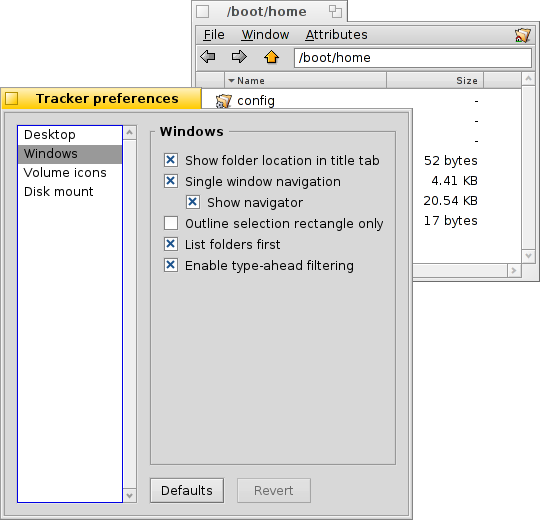Click the Revert button
The height and width of the screenshot is (520, 540).
click(274, 490)
